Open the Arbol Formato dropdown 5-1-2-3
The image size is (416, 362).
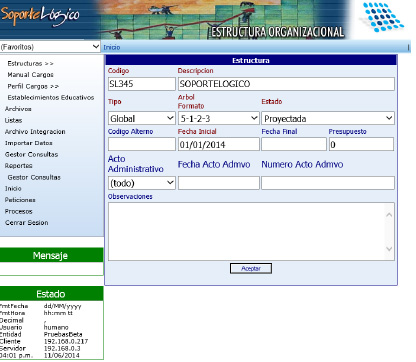pyautogui.click(x=219, y=118)
